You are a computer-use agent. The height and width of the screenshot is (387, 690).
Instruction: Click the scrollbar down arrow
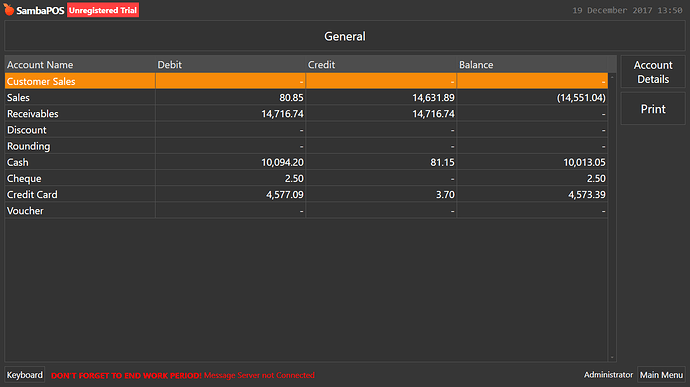pyautogui.click(x=612, y=358)
